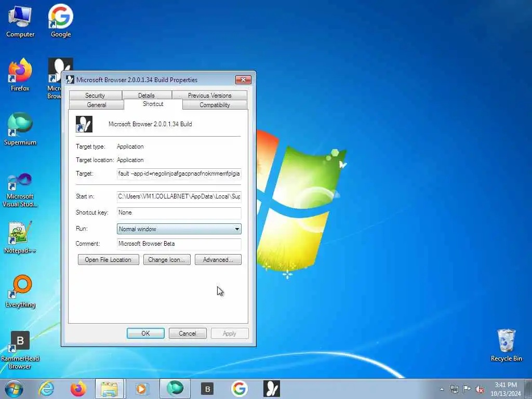Viewport: 532px width, 399px height.
Task: Switch to the Compatibility tab
Action: [215, 105]
